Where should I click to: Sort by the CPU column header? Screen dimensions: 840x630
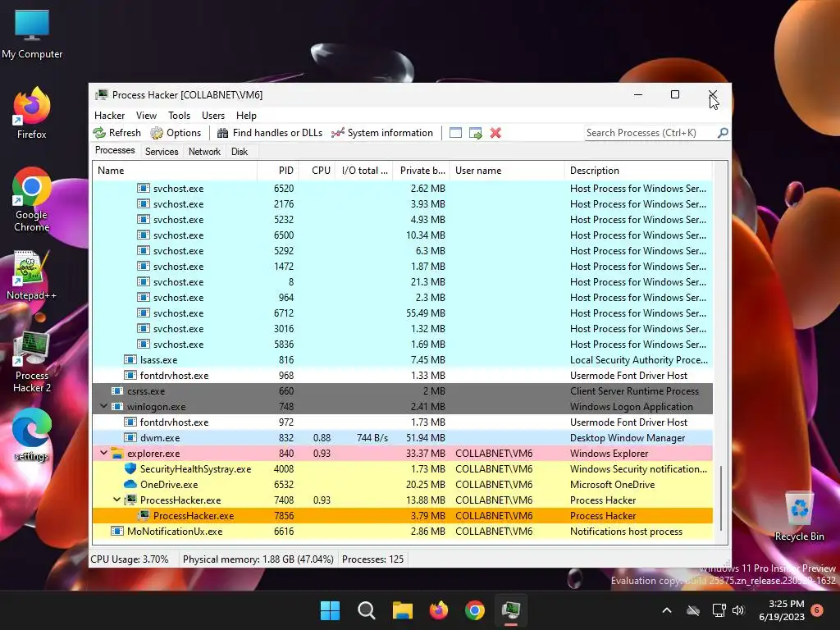[317, 171]
